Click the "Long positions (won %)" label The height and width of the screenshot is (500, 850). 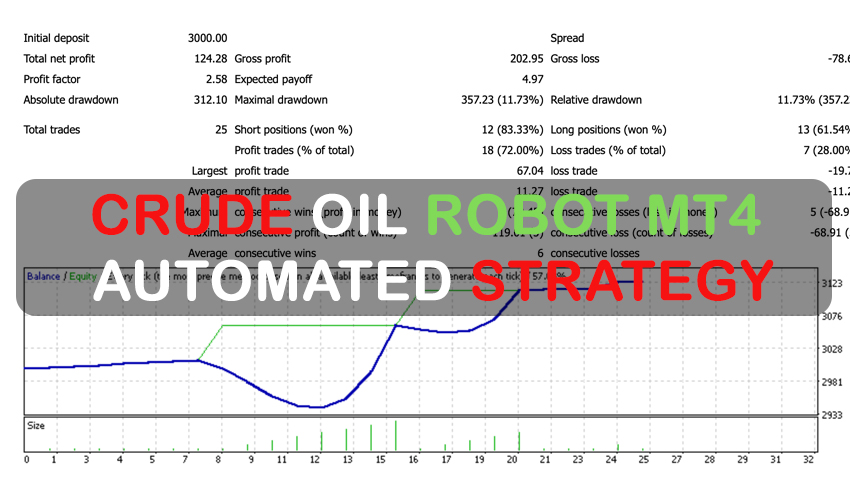pyautogui.click(x=608, y=130)
